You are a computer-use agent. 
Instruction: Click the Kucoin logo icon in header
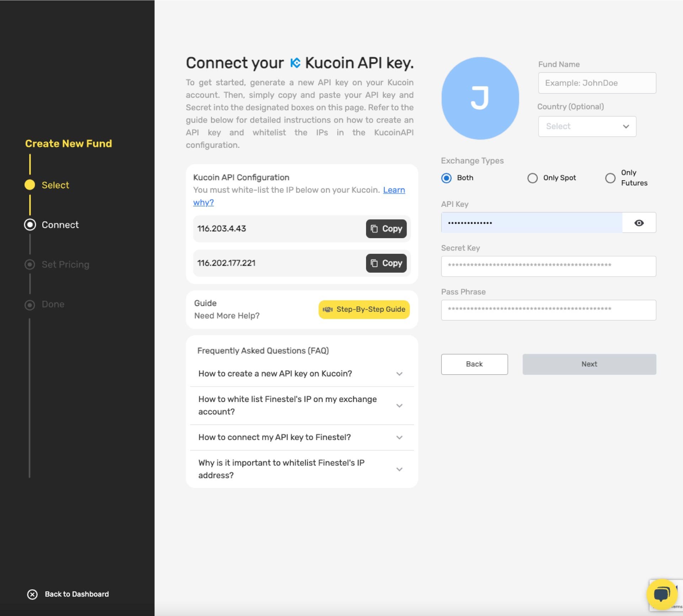[x=294, y=63]
